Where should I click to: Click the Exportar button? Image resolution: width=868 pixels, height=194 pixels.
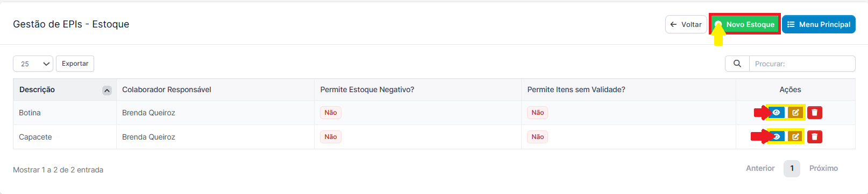point(75,64)
